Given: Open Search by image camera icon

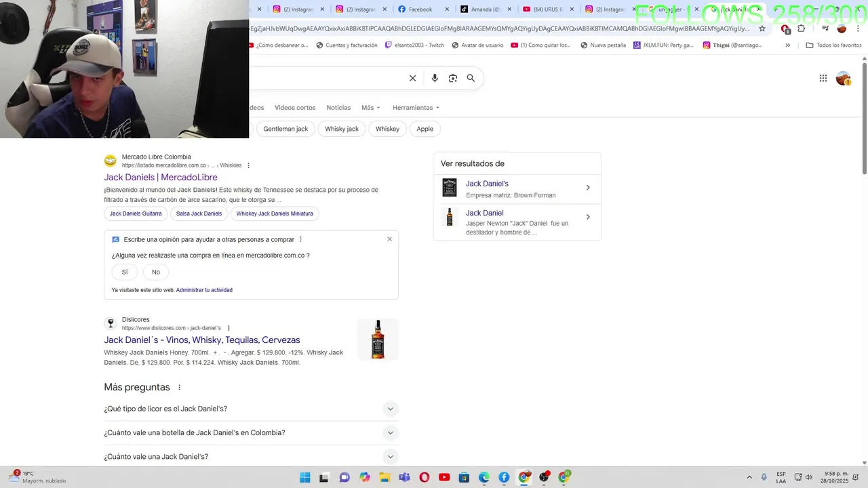Looking at the screenshot, I should coord(453,78).
